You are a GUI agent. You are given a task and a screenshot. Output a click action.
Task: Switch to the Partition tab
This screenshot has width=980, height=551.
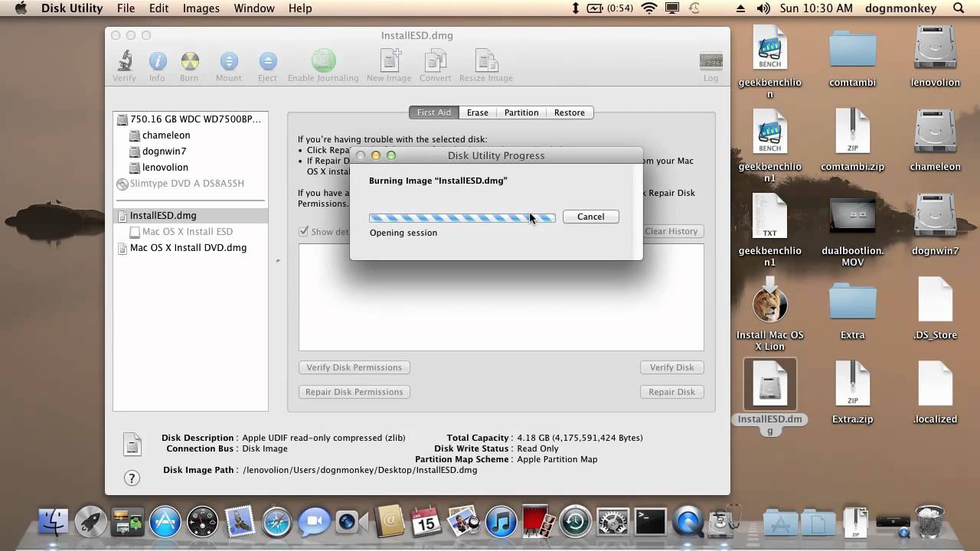click(521, 112)
